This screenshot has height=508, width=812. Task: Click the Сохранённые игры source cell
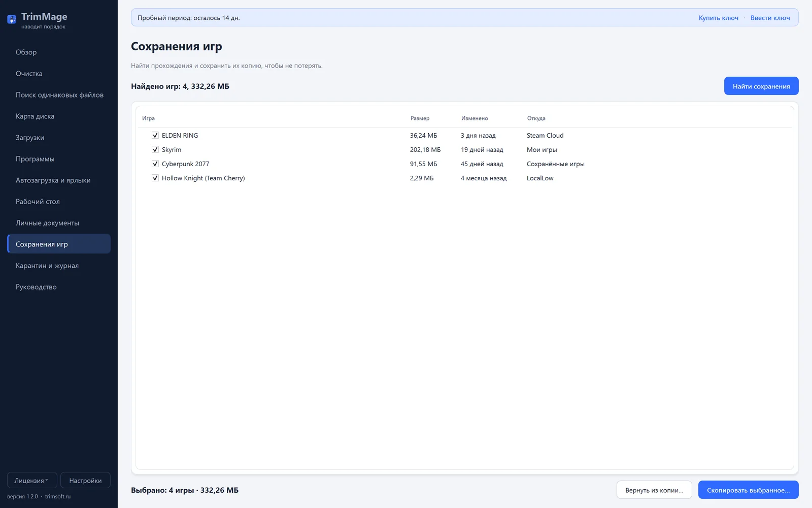pyautogui.click(x=556, y=164)
